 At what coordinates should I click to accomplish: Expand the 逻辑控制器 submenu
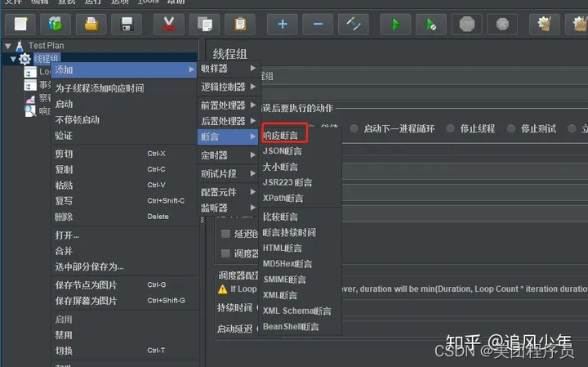click(x=229, y=87)
